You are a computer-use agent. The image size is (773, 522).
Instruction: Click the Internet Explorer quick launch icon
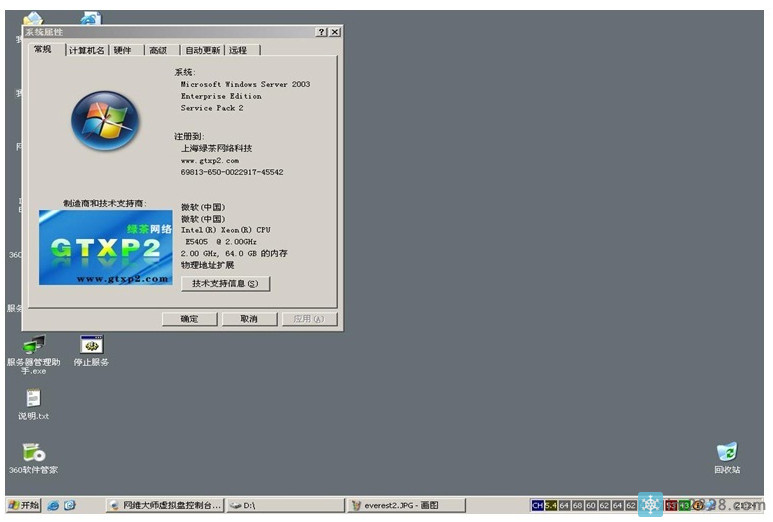[53, 505]
